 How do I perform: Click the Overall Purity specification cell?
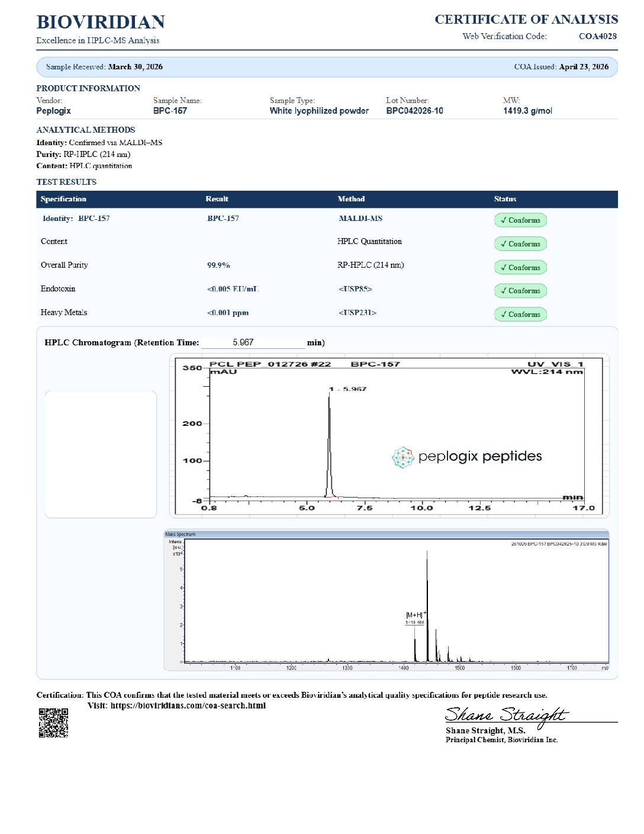(x=64, y=265)
